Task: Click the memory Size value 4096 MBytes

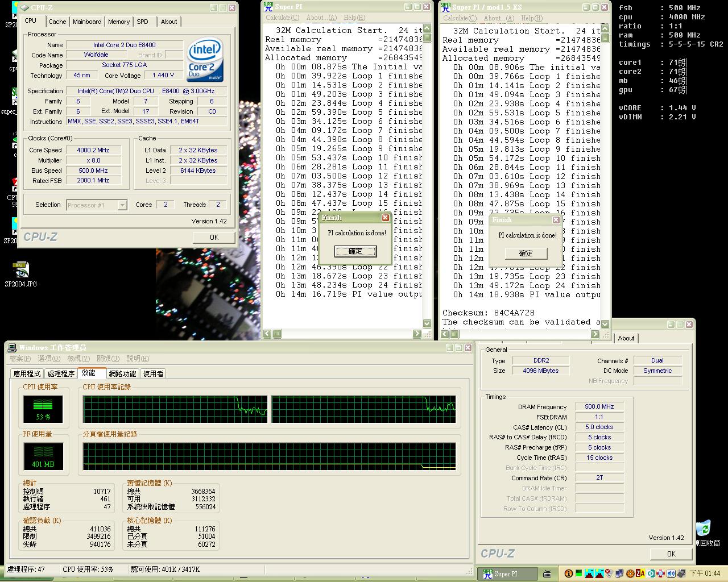Action: (x=541, y=371)
